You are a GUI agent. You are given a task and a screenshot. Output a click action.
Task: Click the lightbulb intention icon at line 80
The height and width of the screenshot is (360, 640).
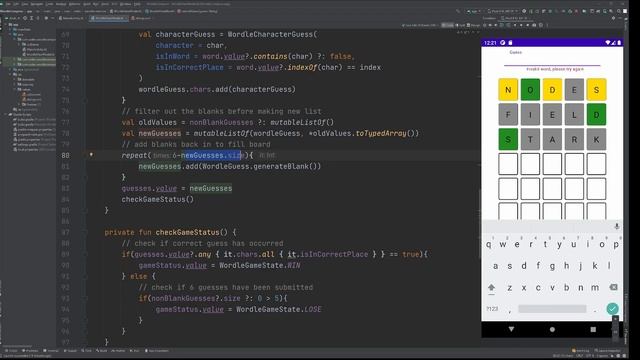pos(91,155)
